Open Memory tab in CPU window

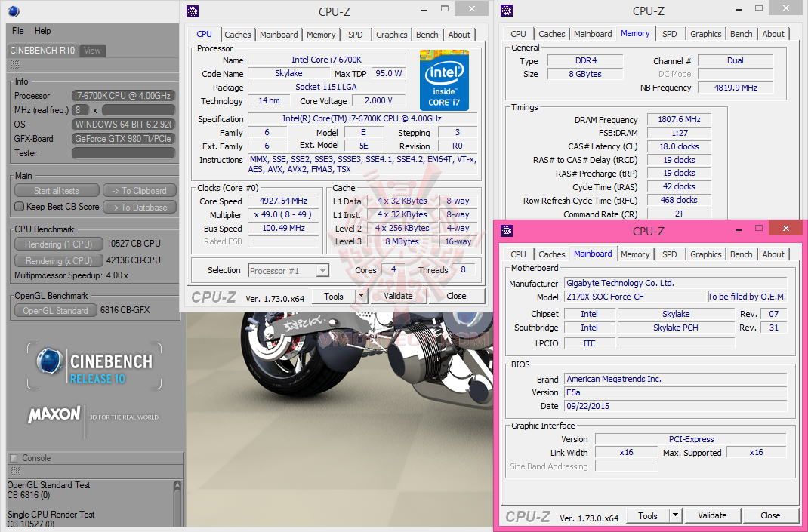pos(321,35)
